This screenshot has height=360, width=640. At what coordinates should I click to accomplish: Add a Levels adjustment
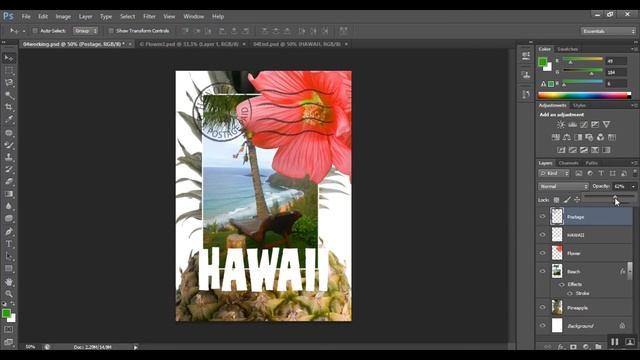coord(573,124)
